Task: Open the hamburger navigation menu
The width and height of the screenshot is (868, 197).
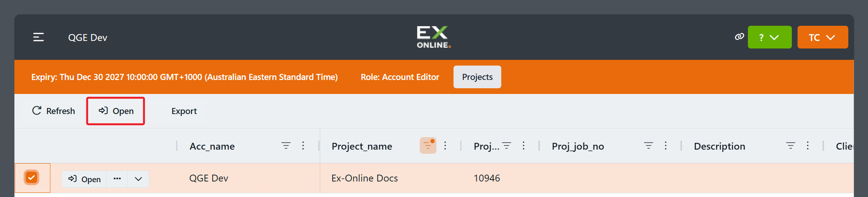Action: point(38,37)
